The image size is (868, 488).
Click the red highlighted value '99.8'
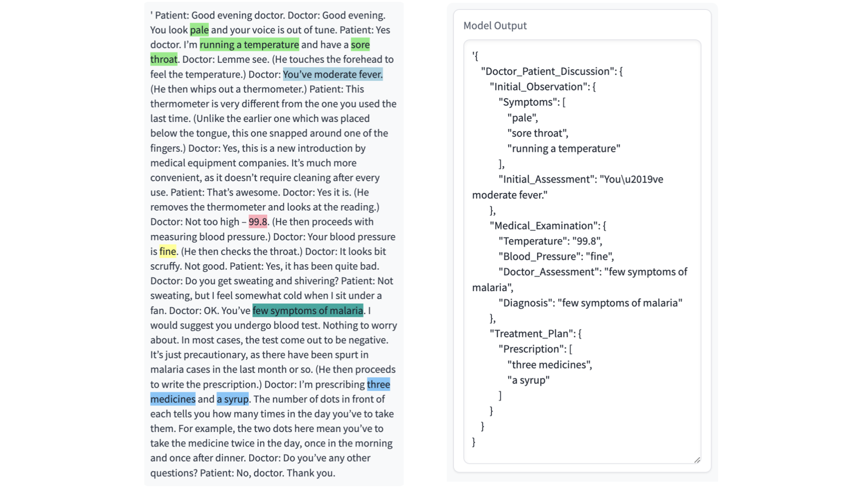click(258, 222)
